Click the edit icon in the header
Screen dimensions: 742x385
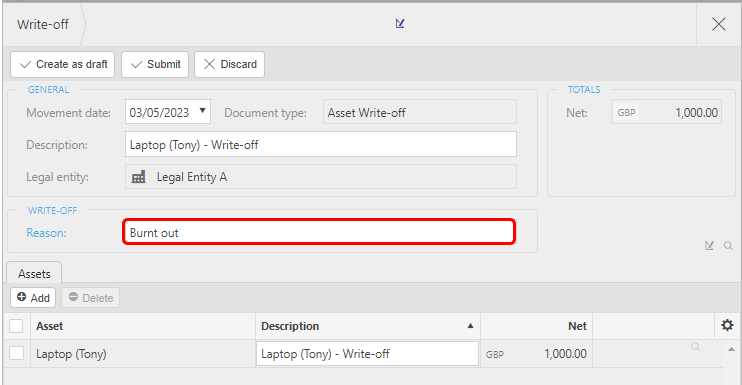(x=400, y=23)
